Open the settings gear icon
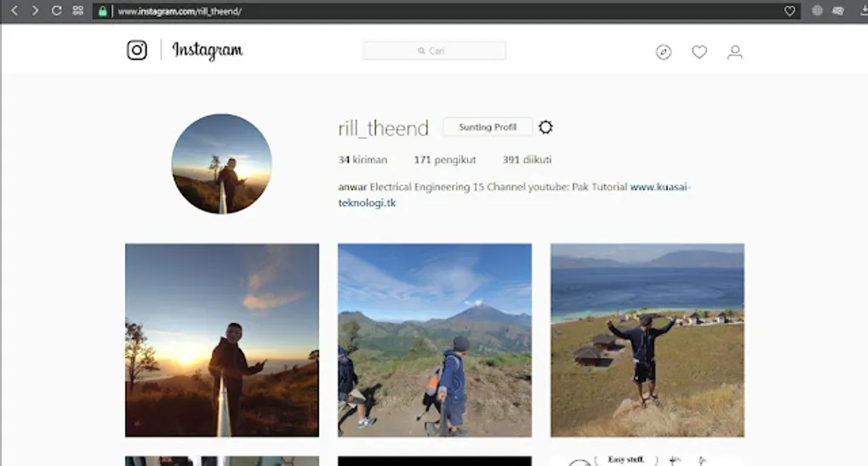The height and width of the screenshot is (466, 868). point(545,128)
